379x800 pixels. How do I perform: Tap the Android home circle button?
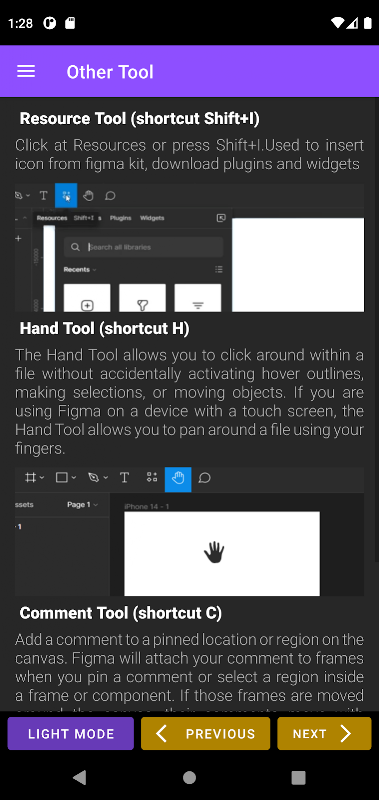(x=189, y=777)
